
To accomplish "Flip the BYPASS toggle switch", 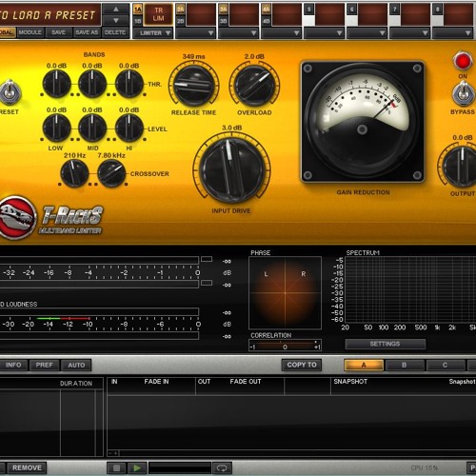I will [x=463, y=93].
